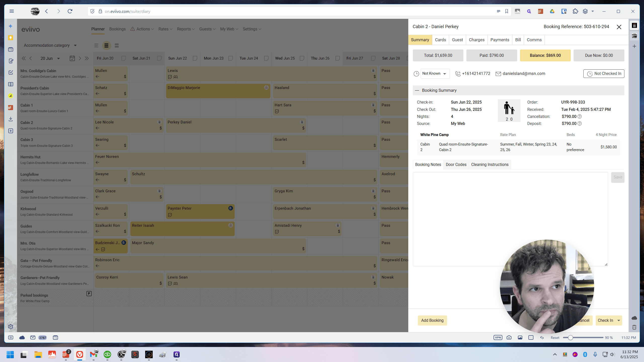644x362 pixels.
Task: Tick the Wed Jun 25 checkbox
Action: pos(302,58)
